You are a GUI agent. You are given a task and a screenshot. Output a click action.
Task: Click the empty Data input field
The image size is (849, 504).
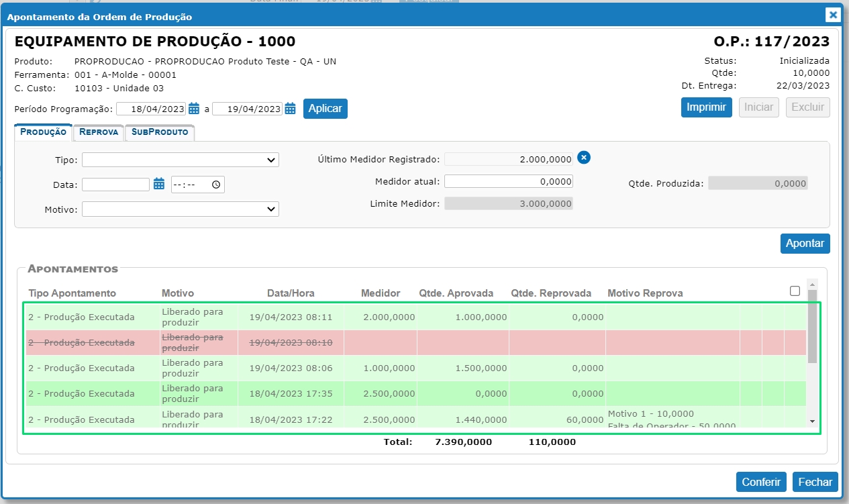pyautogui.click(x=115, y=185)
